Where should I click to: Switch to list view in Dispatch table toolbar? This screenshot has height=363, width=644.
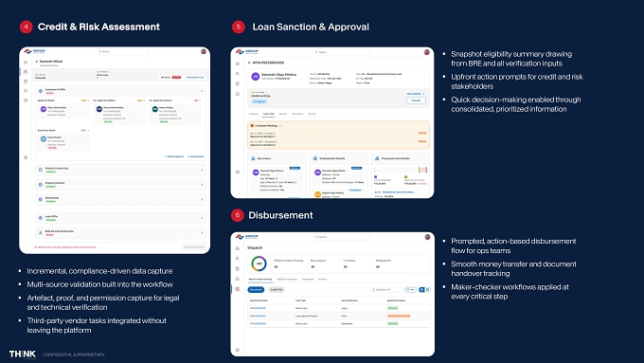(x=421, y=289)
